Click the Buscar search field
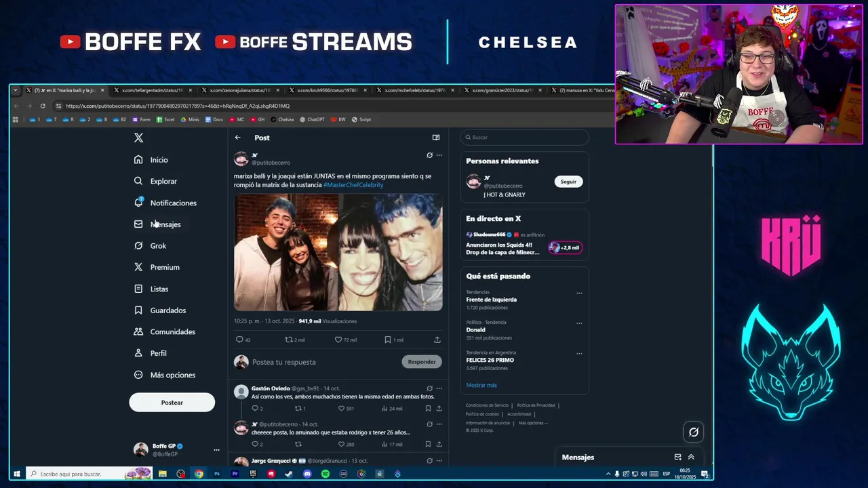This screenshot has width=868, height=488. pos(524,138)
